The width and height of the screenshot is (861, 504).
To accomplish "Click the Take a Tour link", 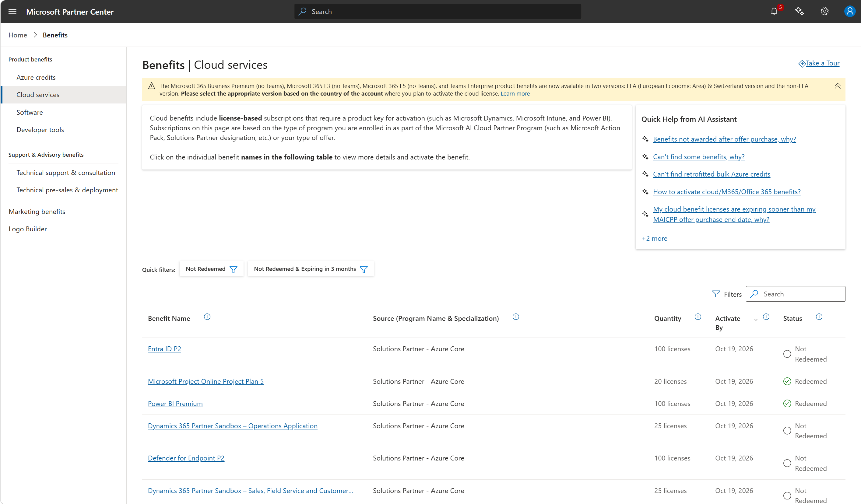I will [x=822, y=64].
